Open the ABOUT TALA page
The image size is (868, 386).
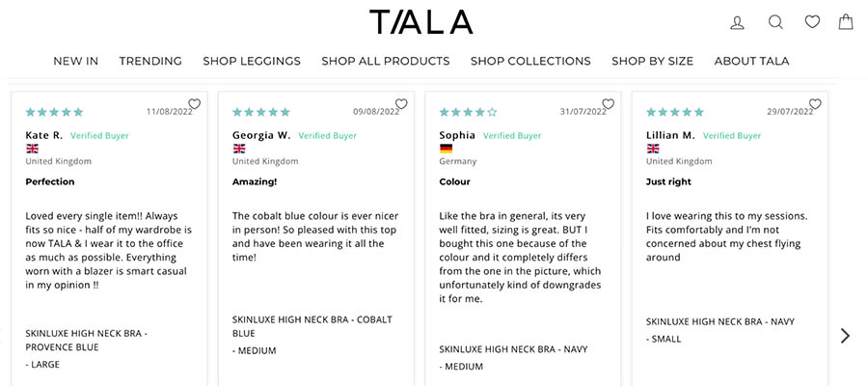pos(751,61)
